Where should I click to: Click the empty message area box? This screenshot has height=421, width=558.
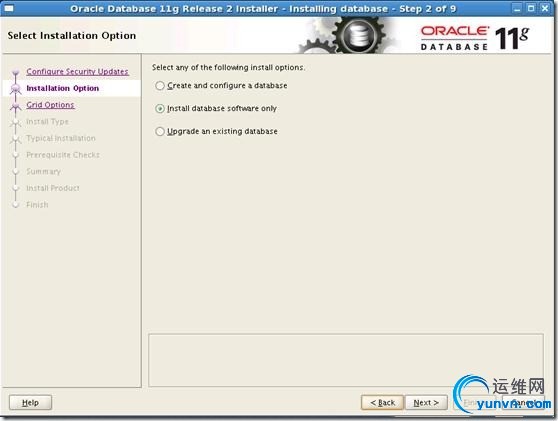point(346,360)
